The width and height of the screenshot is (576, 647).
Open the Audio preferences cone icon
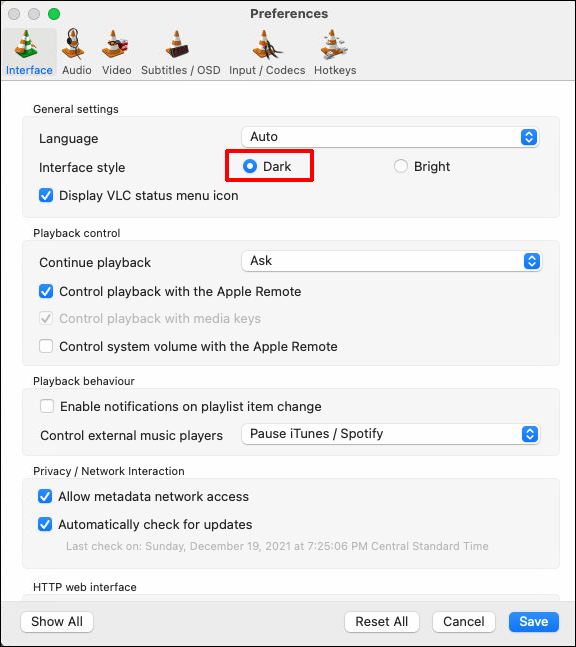(73, 44)
